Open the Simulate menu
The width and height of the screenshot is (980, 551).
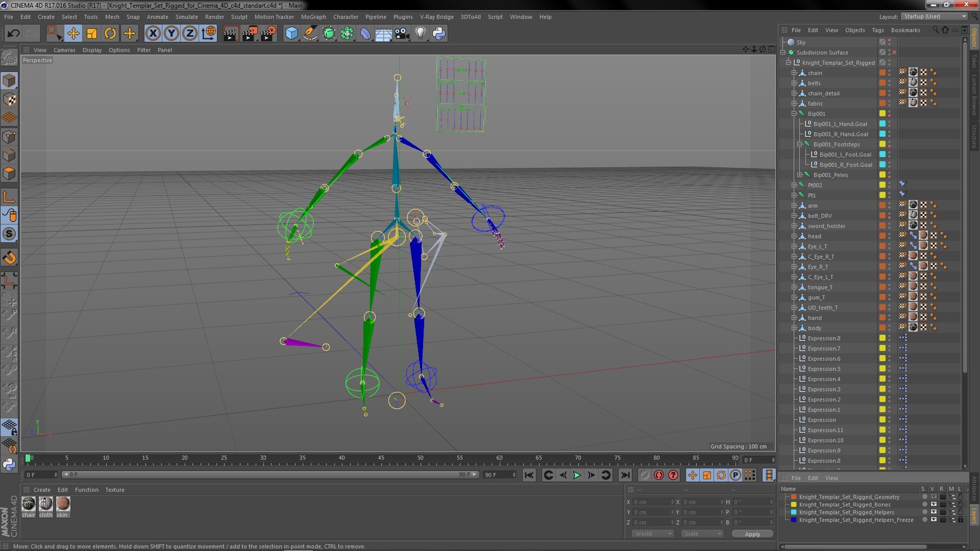[186, 17]
